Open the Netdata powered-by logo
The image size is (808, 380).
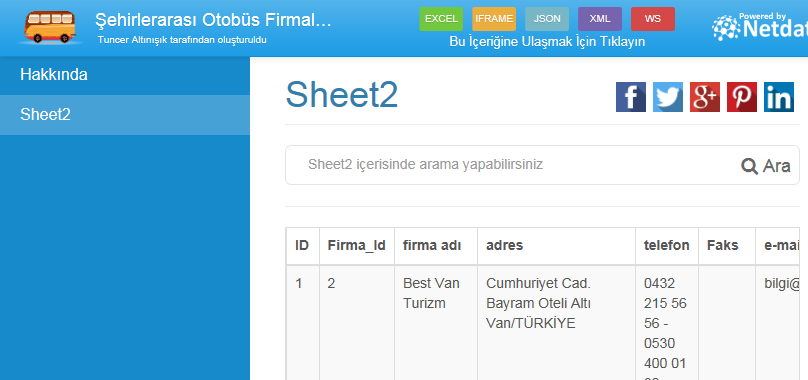tap(760, 27)
